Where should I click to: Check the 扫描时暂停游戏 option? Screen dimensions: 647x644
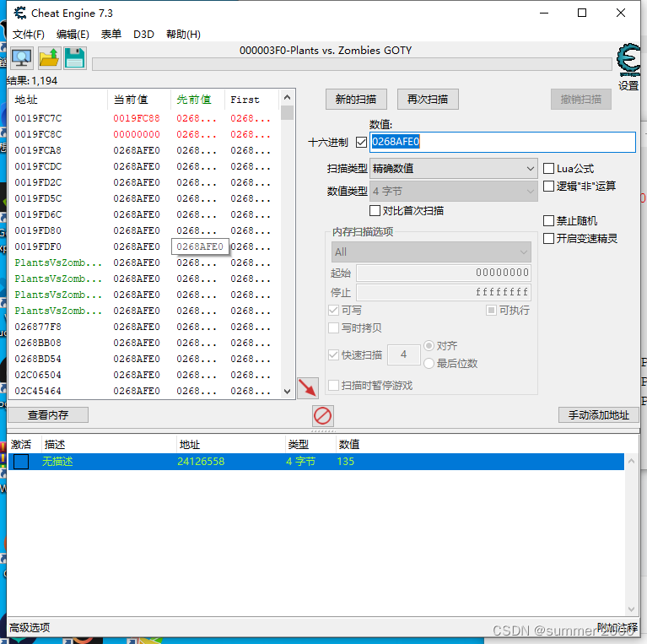pos(333,385)
